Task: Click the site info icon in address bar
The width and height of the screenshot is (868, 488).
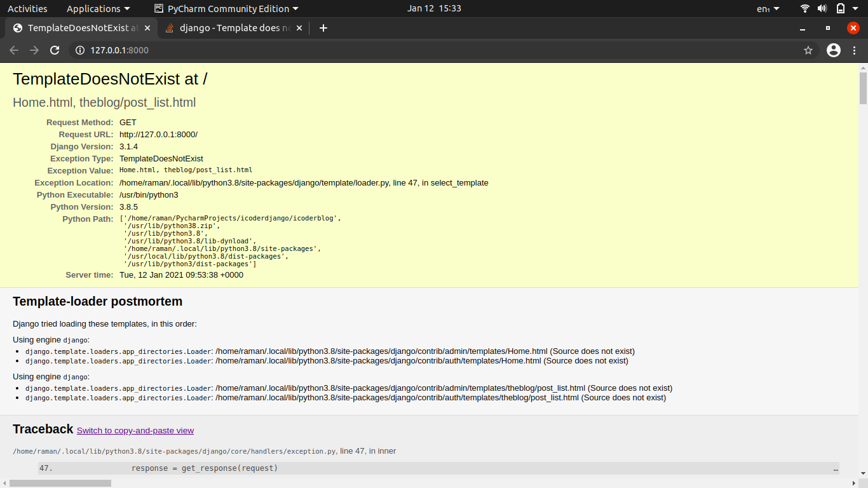Action: tap(80, 50)
